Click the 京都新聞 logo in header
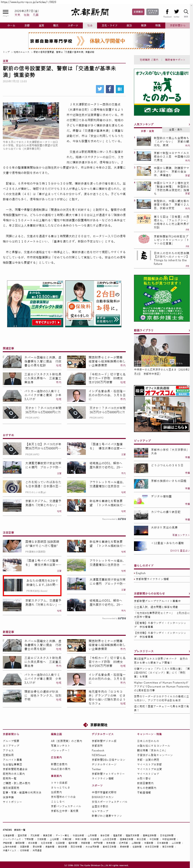193x868 pixels. (90, 13)
